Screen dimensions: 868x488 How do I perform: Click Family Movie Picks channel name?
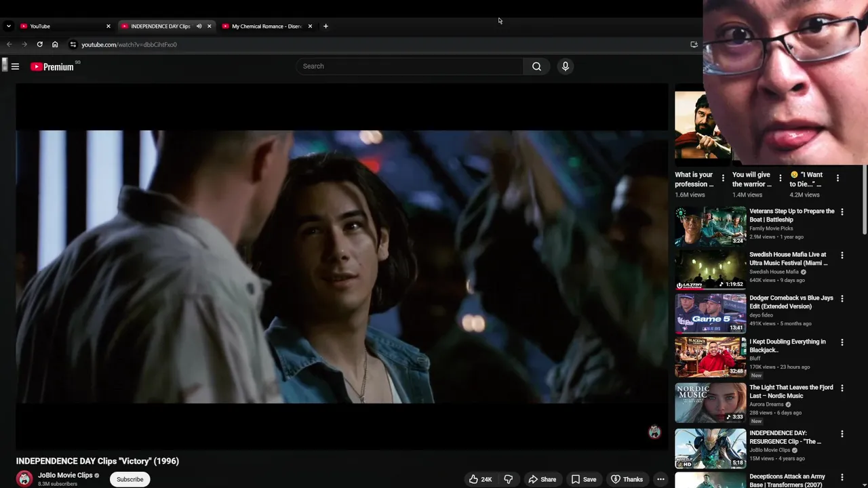(x=770, y=228)
